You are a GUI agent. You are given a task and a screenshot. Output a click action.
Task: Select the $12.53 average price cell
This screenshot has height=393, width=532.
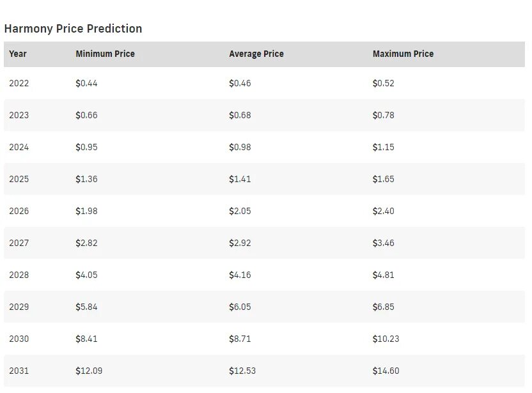click(x=242, y=371)
